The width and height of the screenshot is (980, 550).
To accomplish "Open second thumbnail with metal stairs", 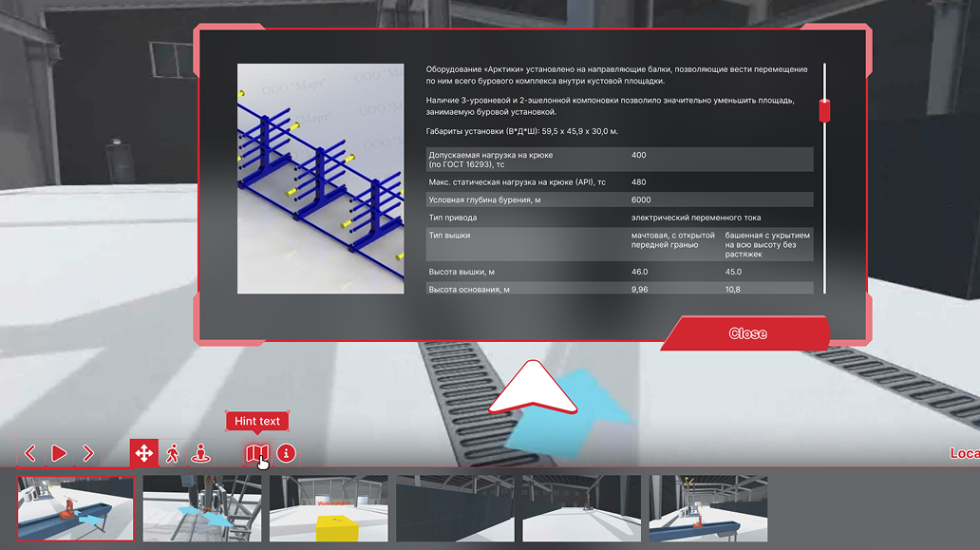I will pos(201,508).
